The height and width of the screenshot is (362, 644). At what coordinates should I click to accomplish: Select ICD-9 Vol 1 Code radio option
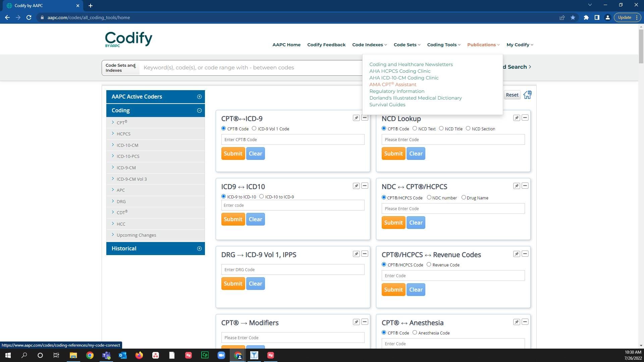point(254,128)
